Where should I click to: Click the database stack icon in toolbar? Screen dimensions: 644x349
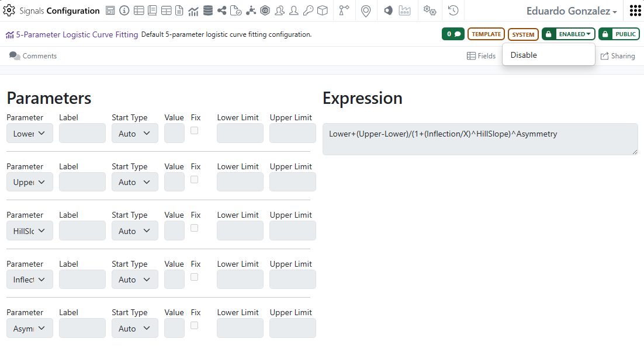[208, 11]
